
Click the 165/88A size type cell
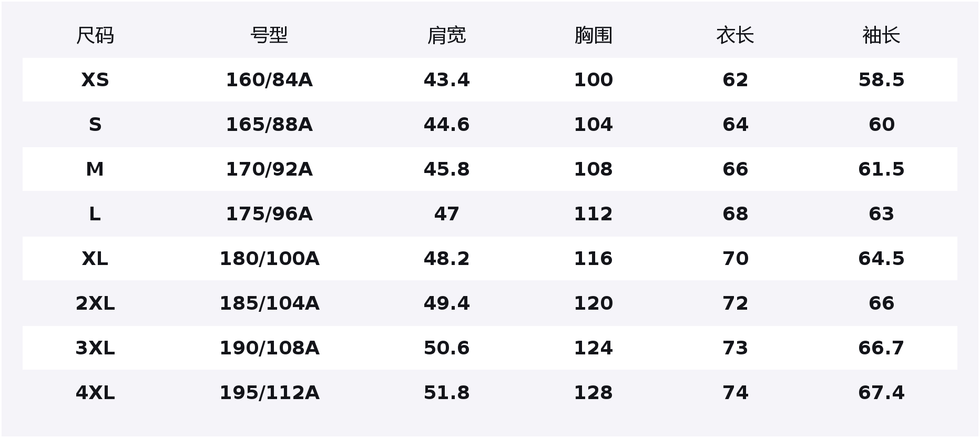[x=269, y=125]
